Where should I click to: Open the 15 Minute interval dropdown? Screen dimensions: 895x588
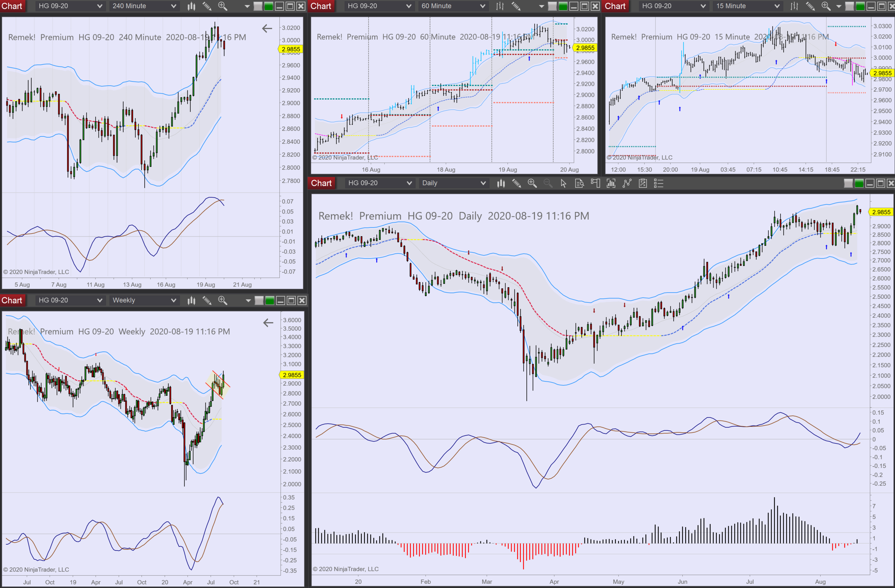(x=747, y=6)
